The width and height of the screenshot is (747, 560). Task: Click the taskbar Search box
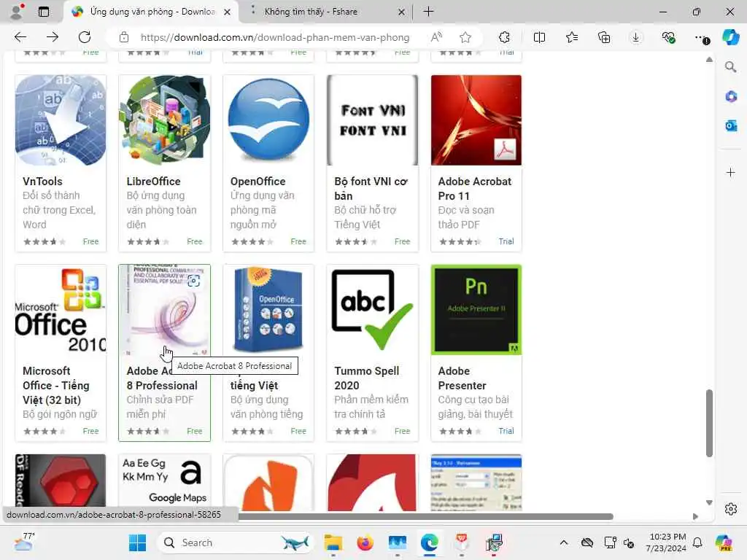236,542
